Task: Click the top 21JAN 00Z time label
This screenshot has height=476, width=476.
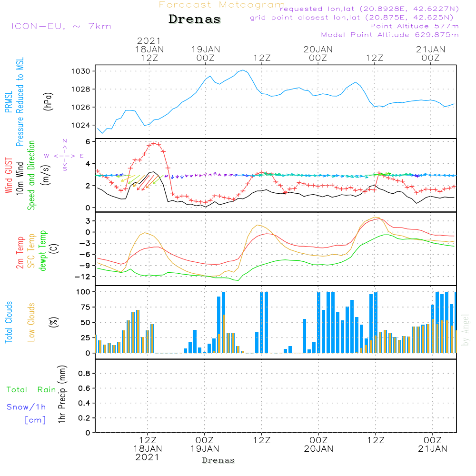Action: [430, 53]
